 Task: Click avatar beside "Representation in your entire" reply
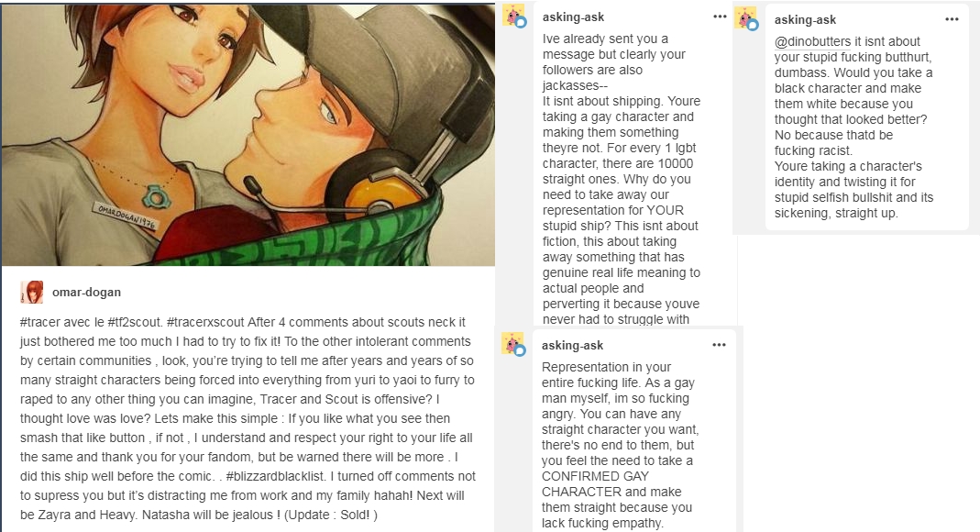click(513, 344)
